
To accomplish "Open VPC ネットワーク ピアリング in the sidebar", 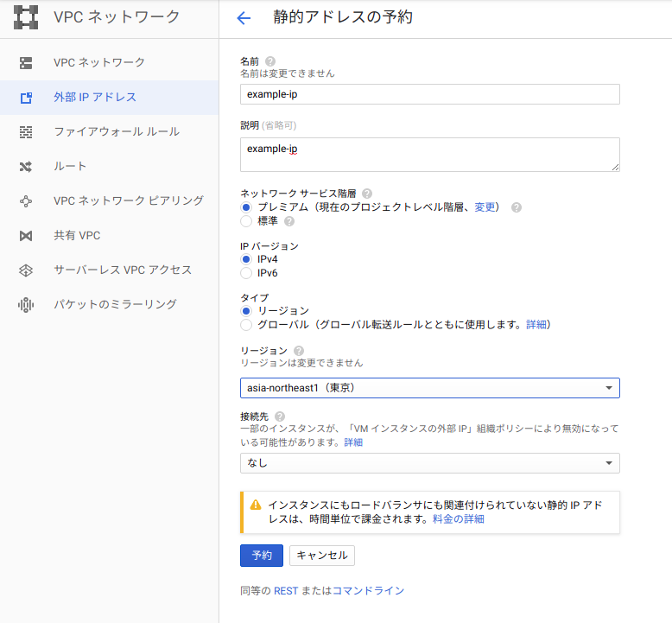I will click(110, 201).
